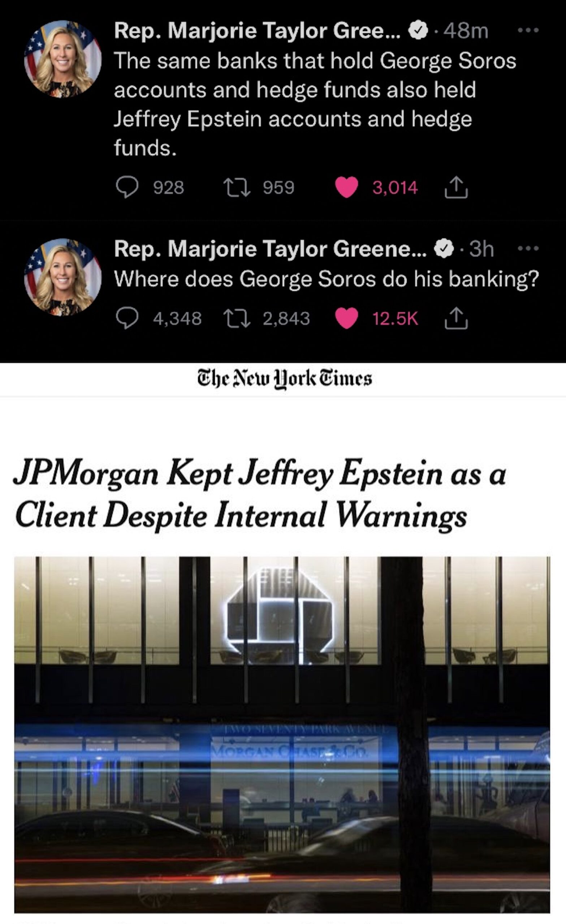Click the verified badge on the 3h tweet

tap(444, 249)
